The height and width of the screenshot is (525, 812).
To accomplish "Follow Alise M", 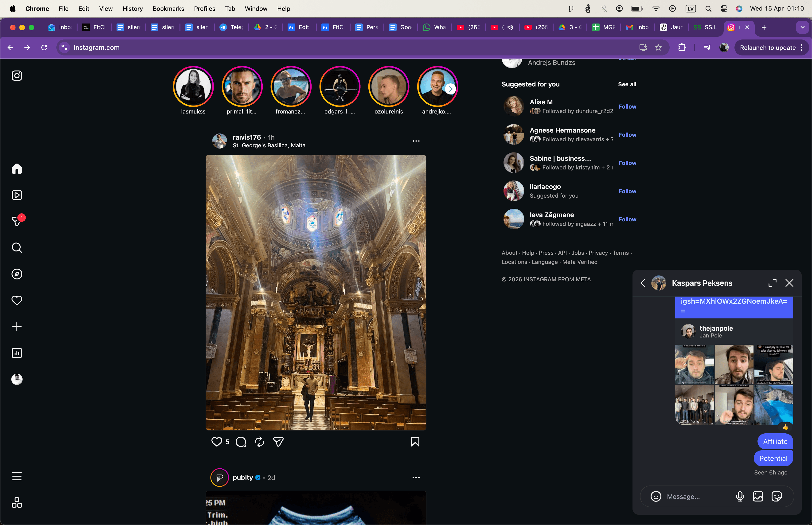I will click(627, 106).
